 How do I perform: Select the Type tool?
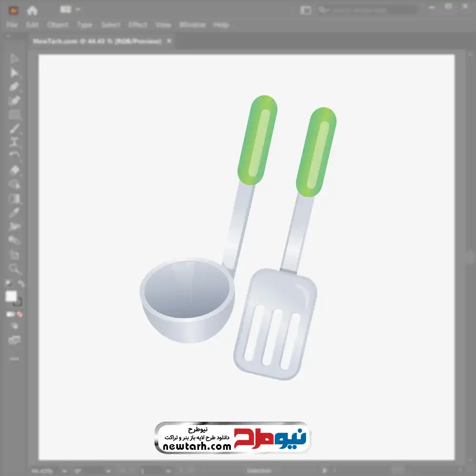click(x=14, y=142)
